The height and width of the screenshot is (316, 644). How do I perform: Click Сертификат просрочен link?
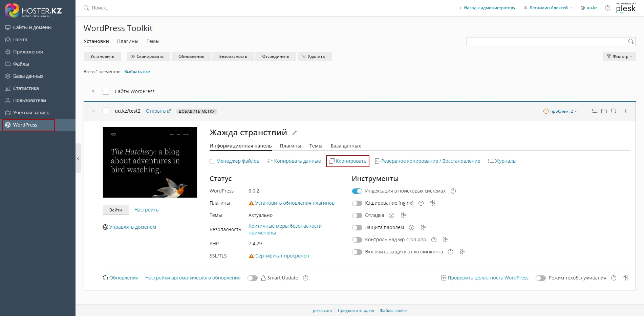[282, 256]
